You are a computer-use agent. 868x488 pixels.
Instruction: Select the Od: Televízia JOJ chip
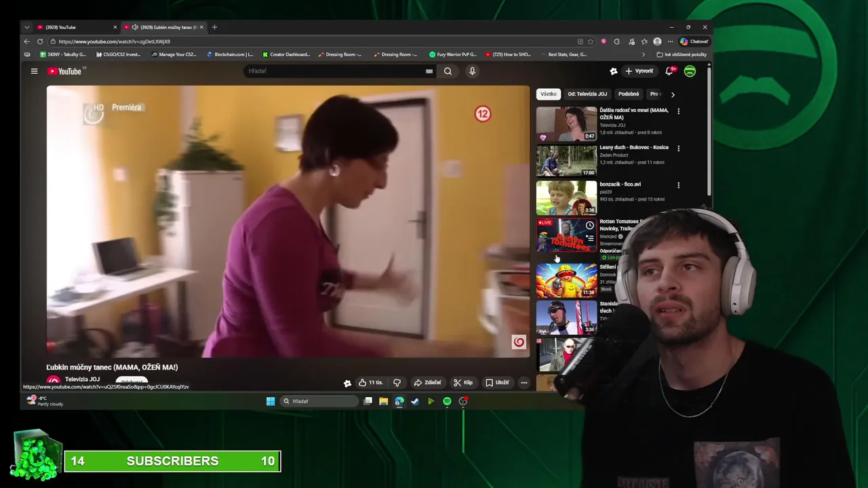pos(587,94)
